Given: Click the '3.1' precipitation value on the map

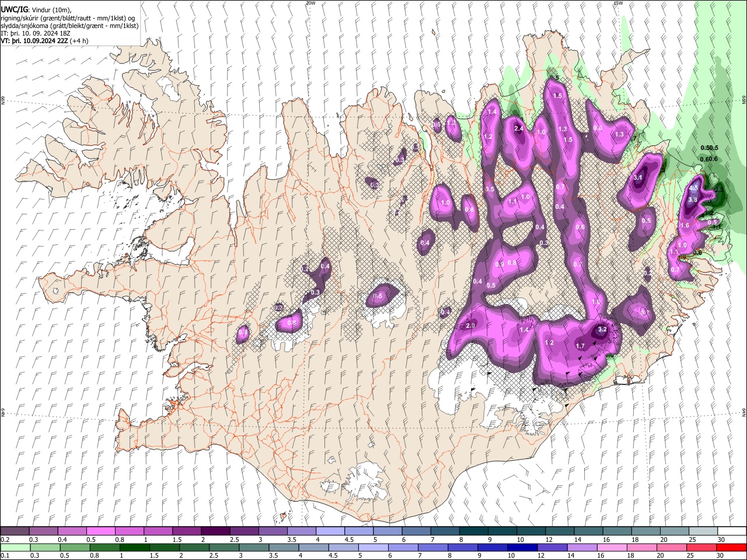Looking at the screenshot, I should 638,177.
